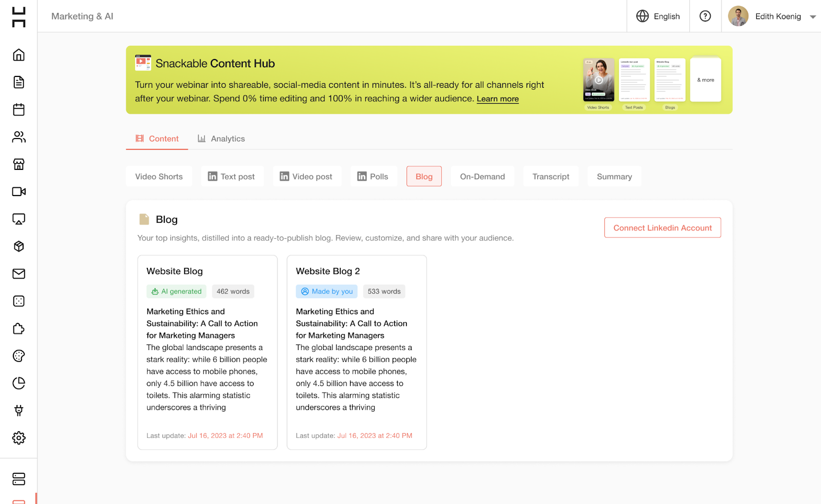
Task: Open the Home icon in sidebar
Action: coord(18,55)
